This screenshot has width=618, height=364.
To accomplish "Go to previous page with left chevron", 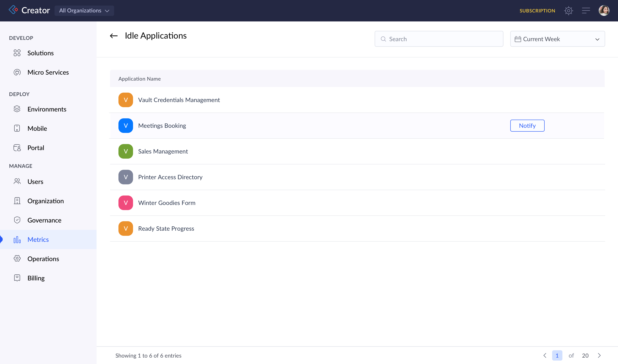I will click(545, 355).
